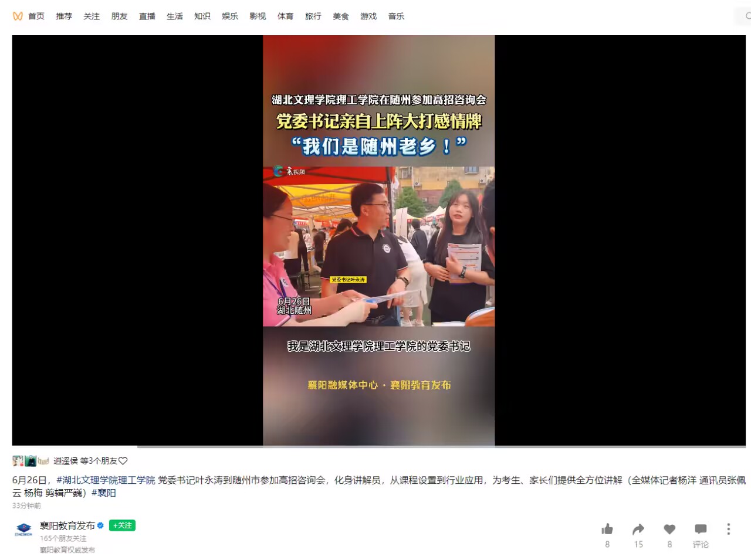Screen dimensions: 751x560
Task: Click the search icon at top right
Action: pos(748,16)
